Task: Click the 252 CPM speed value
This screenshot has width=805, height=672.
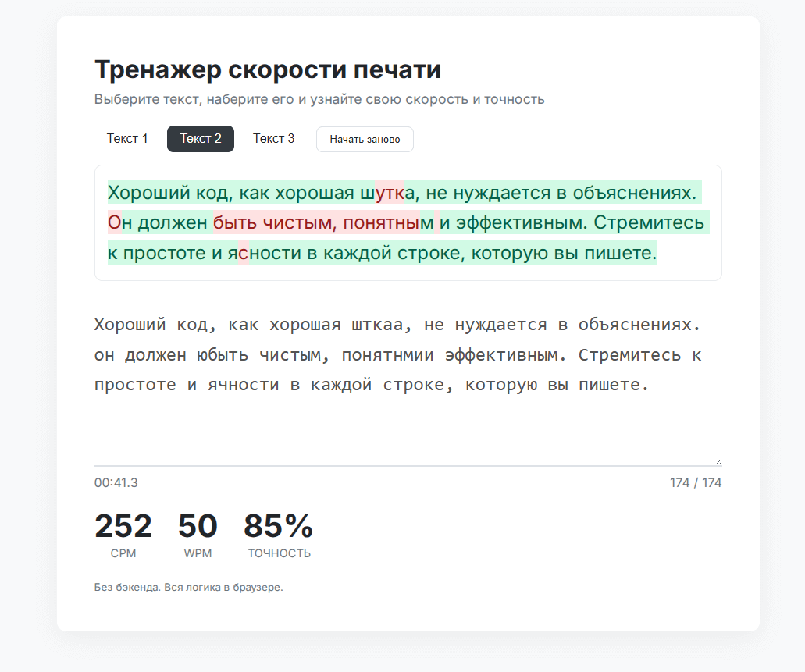Action: pos(123,527)
